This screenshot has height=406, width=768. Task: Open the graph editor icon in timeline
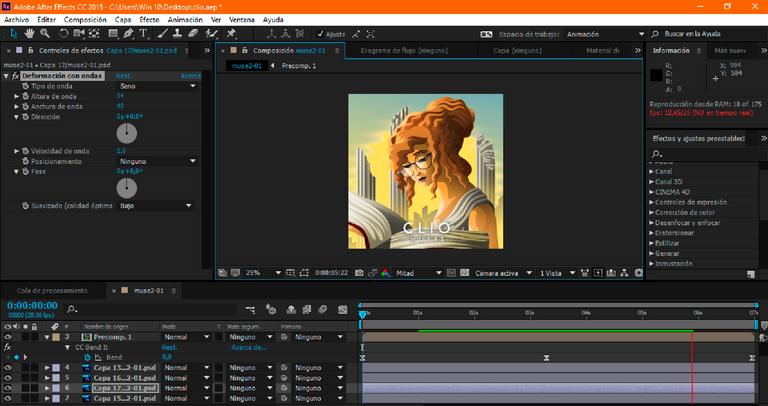tap(342, 310)
